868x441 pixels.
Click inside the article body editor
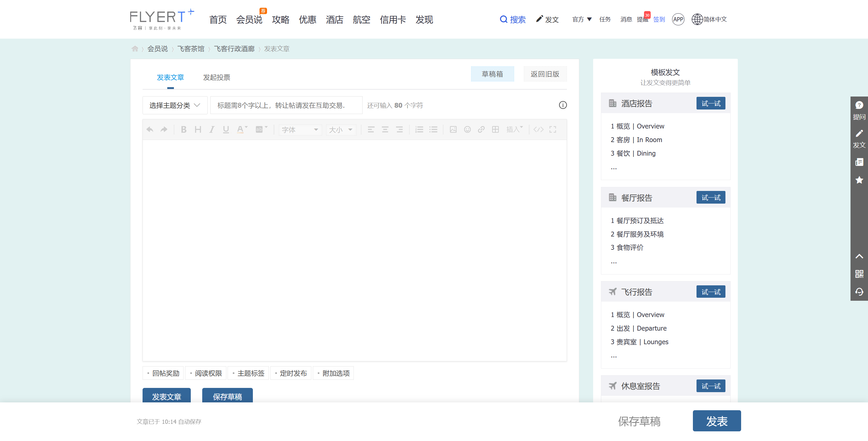click(354, 250)
